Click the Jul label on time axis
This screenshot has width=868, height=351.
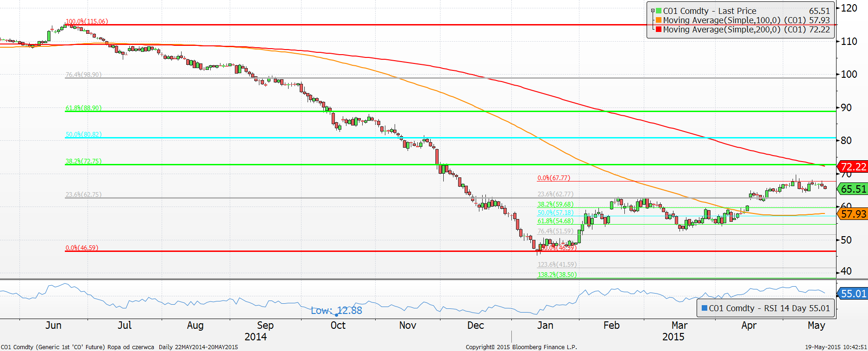125,326
